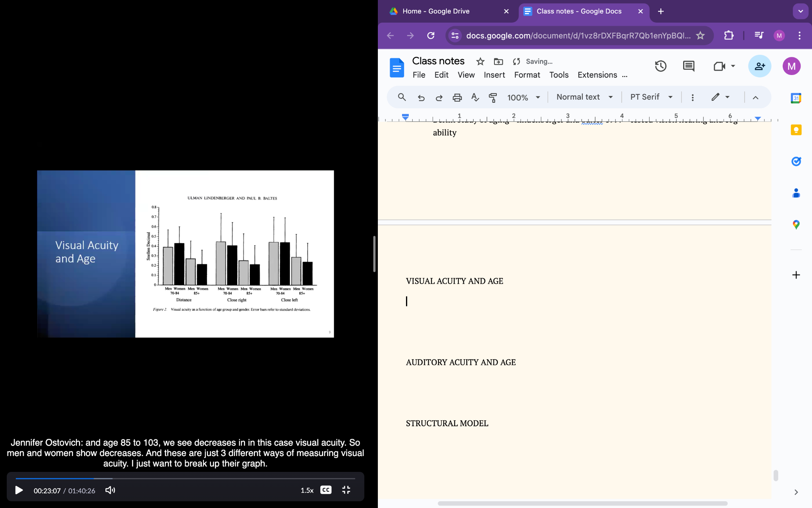The width and height of the screenshot is (812, 508).
Task: Open the 100% zoom level dropdown
Action: click(x=523, y=97)
